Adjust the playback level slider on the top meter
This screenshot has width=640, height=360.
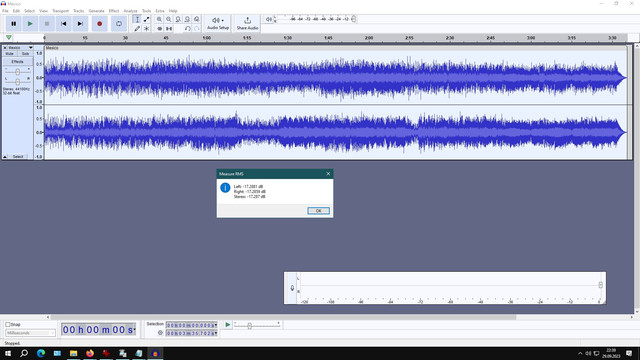coord(353,19)
